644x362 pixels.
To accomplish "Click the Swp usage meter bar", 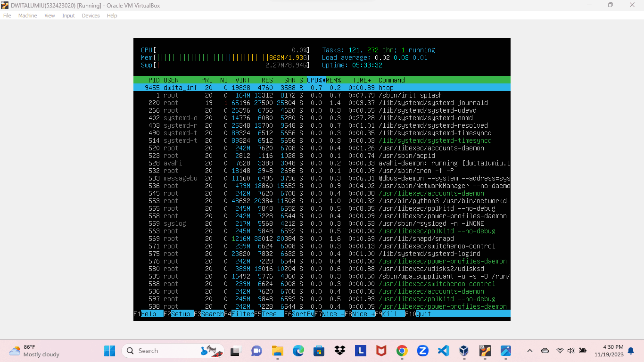I will pos(226,65).
